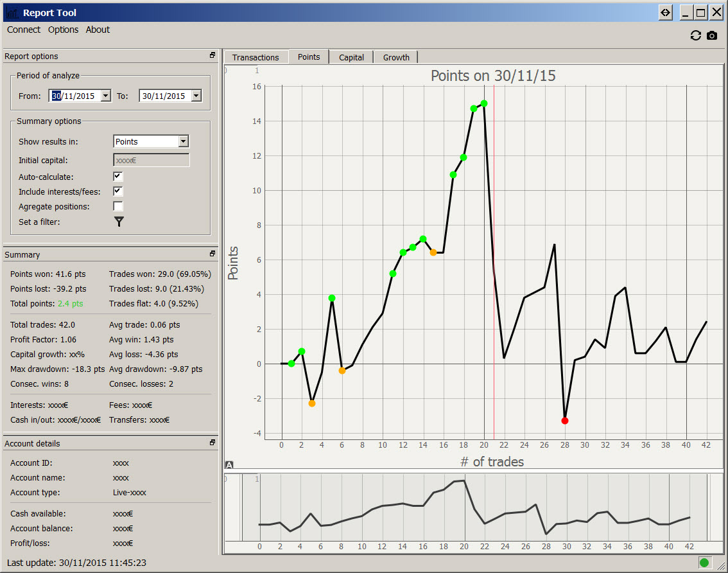Open the Options menu
This screenshot has width=728, height=573.
click(x=63, y=30)
